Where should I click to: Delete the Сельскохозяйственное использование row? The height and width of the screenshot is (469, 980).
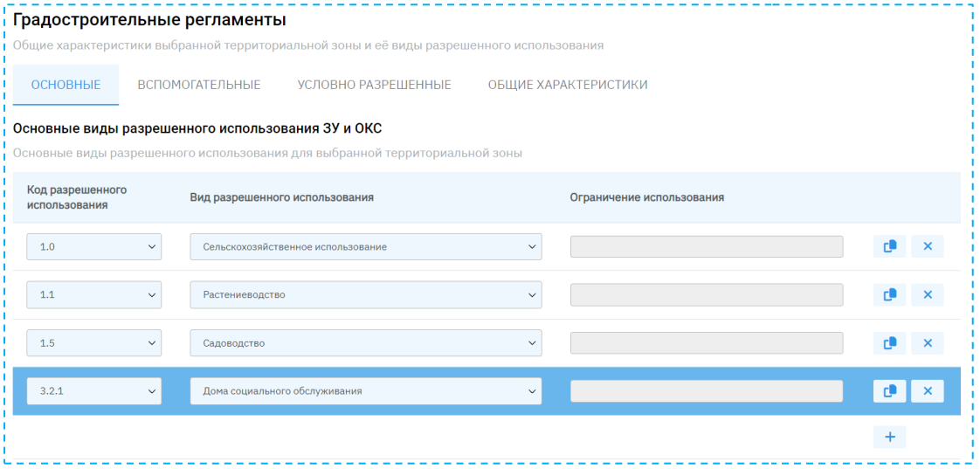[927, 247]
